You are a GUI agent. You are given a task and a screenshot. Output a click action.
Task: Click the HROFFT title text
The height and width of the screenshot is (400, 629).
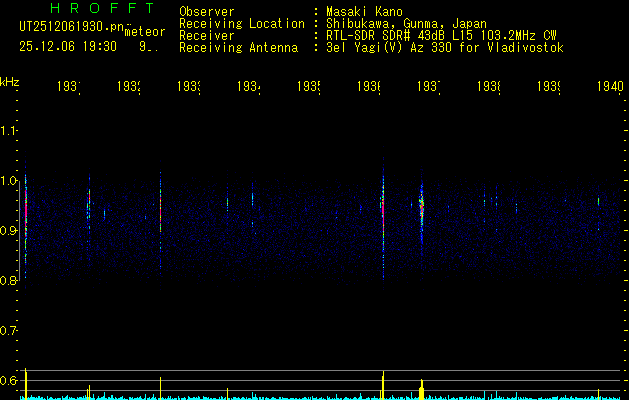click(x=87, y=9)
